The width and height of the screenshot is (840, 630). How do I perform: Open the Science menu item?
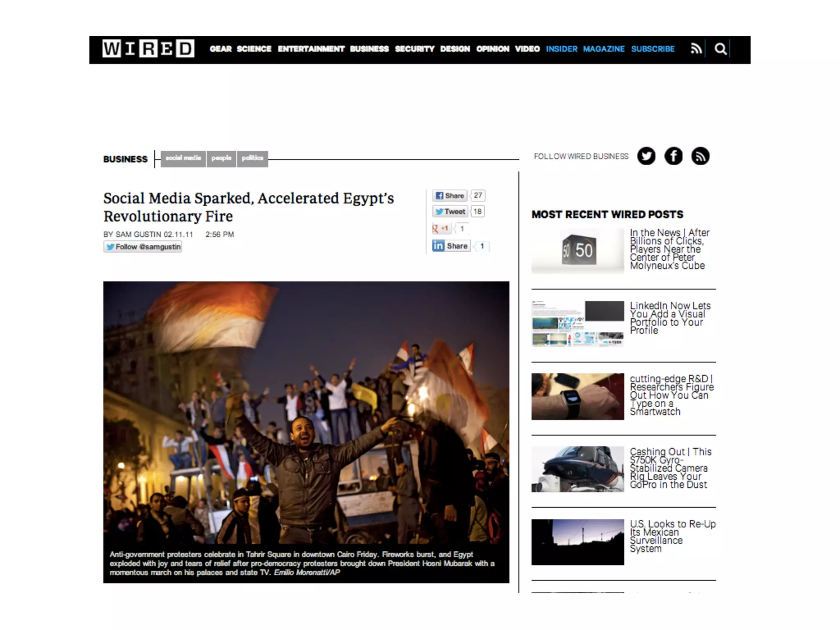pos(254,49)
